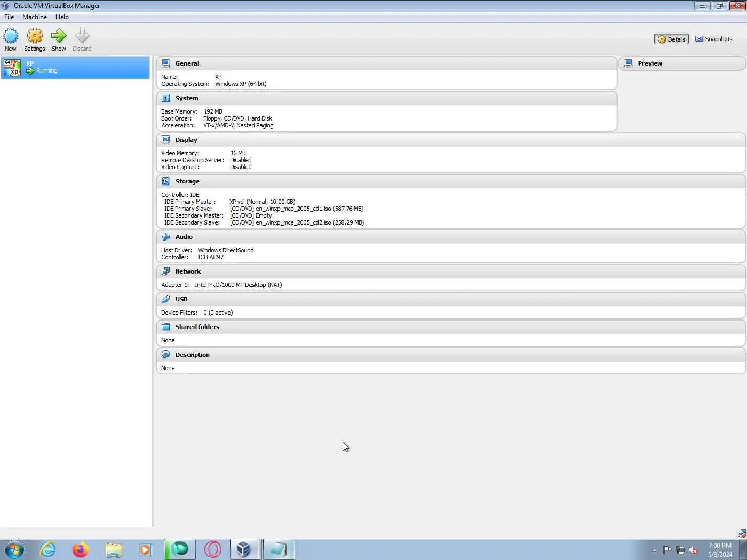The height and width of the screenshot is (560, 747).
Task: Click the General section header title
Action: 187,63
